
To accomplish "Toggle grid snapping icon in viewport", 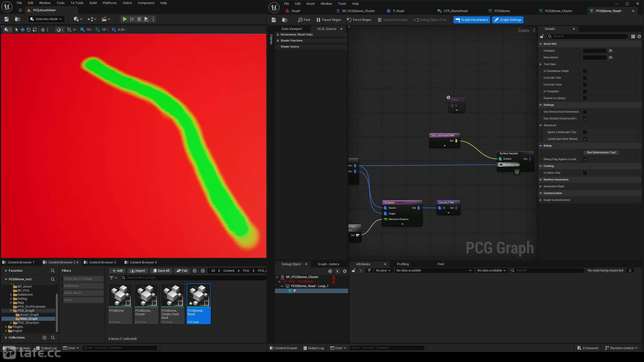I will click(x=82, y=30).
